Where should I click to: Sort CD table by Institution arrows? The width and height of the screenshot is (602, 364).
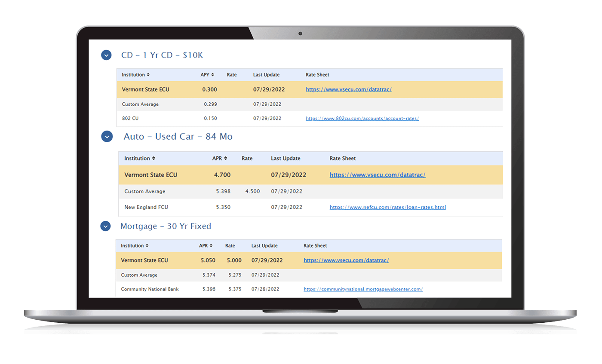[148, 75]
